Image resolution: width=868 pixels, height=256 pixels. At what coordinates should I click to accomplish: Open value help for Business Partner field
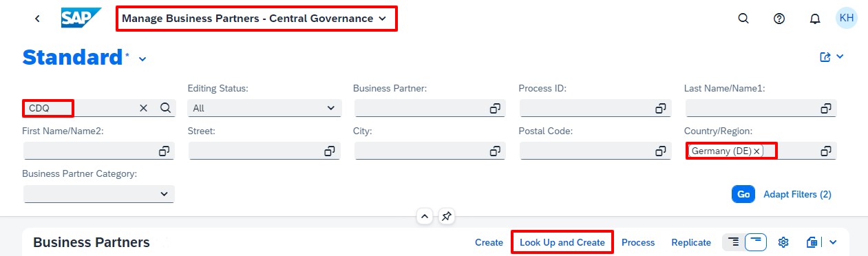[494, 108]
